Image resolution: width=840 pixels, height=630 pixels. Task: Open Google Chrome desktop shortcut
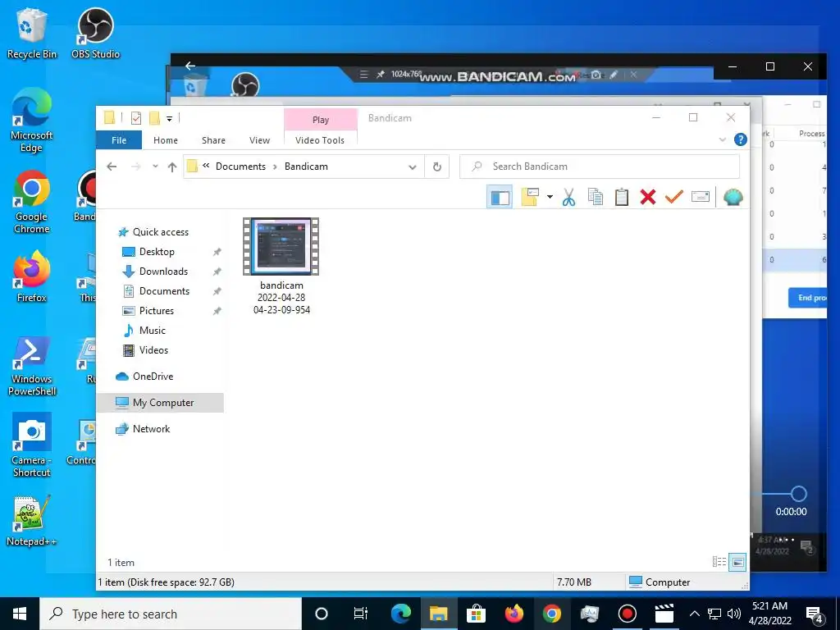pyautogui.click(x=32, y=202)
